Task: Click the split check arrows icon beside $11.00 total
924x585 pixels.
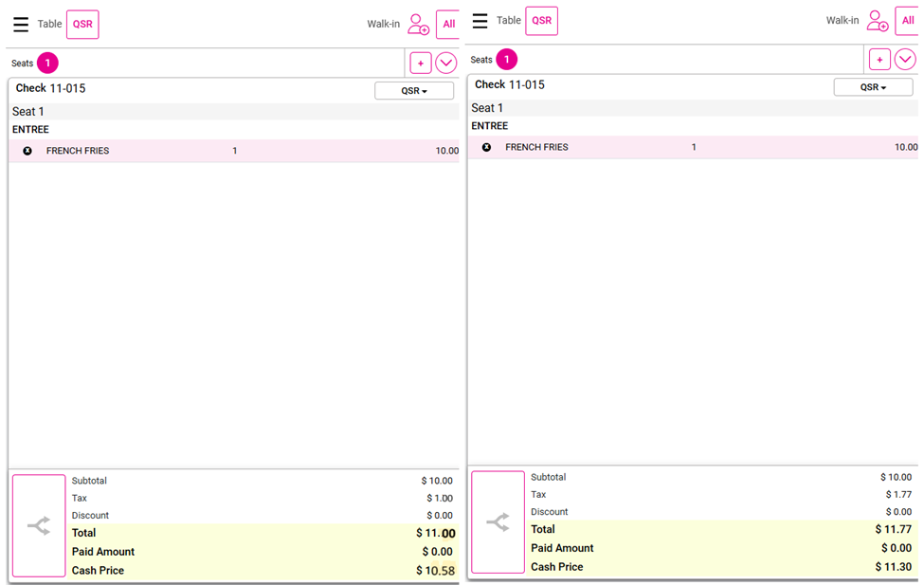Action: click(x=39, y=525)
